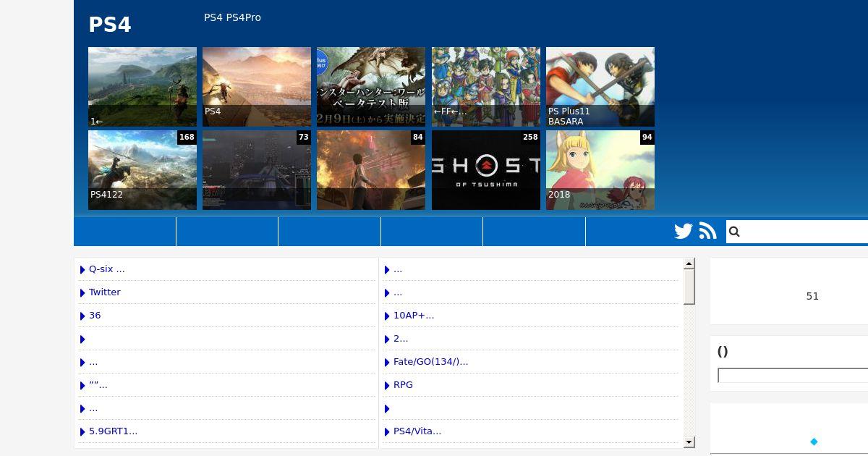Click the PS4 PS4Pro header tagline
Image resolution: width=868 pixels, height=456 pixels.
(x=232, y=17)
